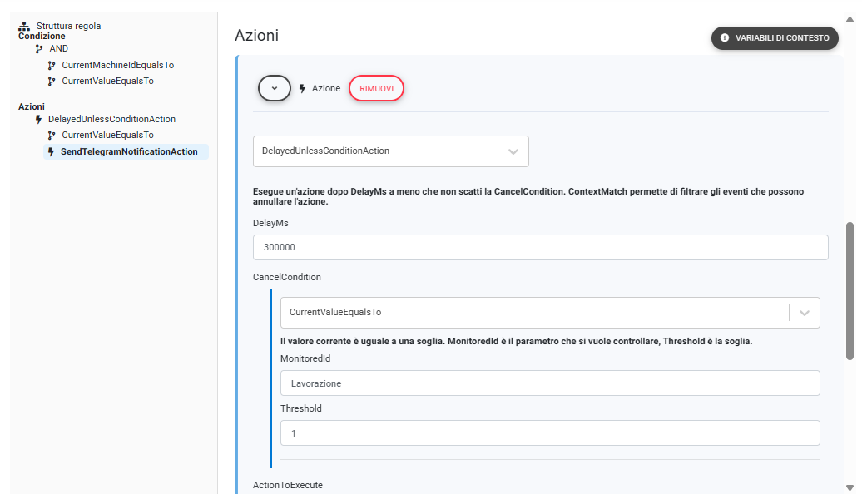This screenshot has width=862, height=504.
Task: Click branch icon next to CurrentMachineIdEqualsTo
Action: tap(52, 65)
